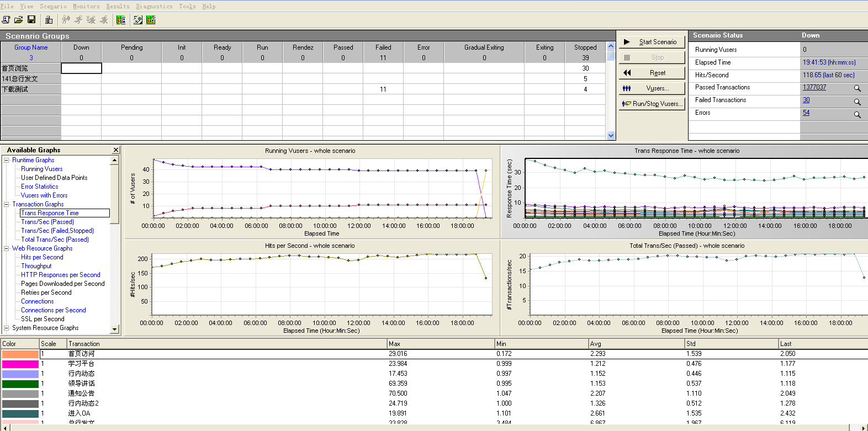Click scroll-down arrow of Scenario Groups grid
The width and height of the screenshot is (868, 431).
click(611, 135)
